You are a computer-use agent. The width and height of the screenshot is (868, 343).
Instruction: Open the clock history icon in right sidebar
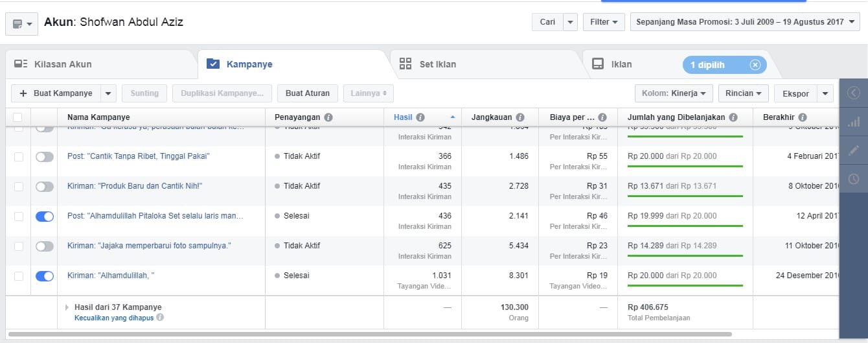tap(854, 178)
